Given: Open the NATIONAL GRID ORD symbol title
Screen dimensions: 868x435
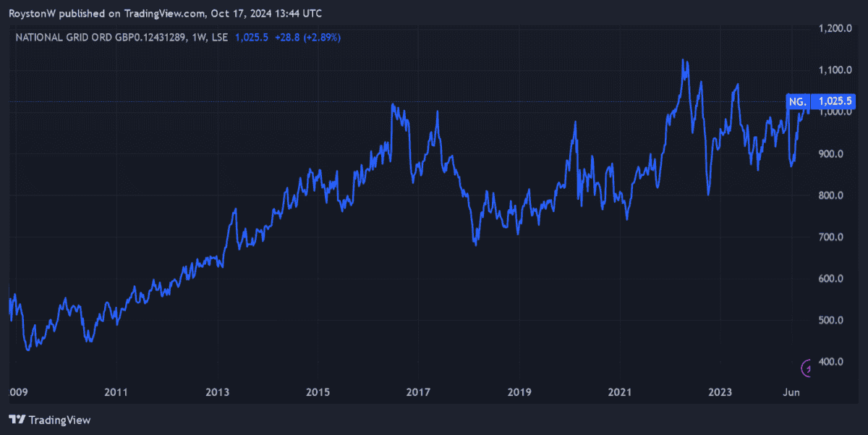Looking at the screenshot, I should (98, 37).
